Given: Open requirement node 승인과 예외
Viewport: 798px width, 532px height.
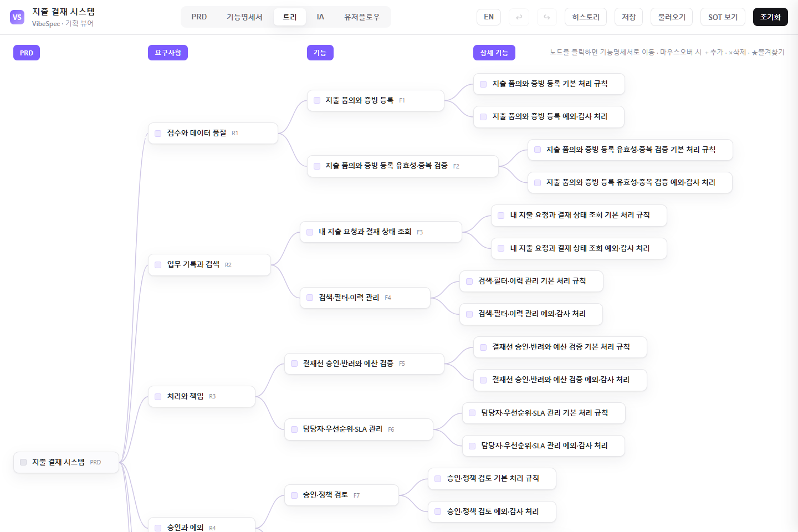Looking at the screenshot, I should pyautogui.click(x=202, y=525).
